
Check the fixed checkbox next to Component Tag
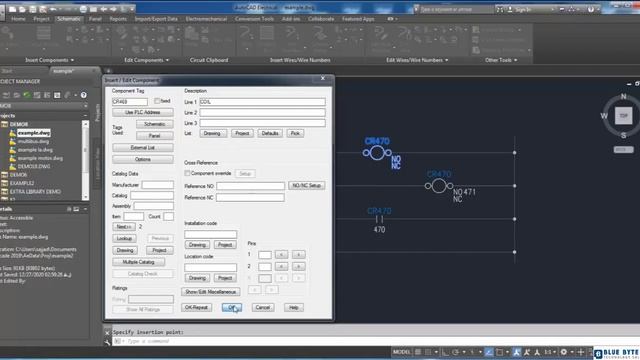click(x=157, y=101)
